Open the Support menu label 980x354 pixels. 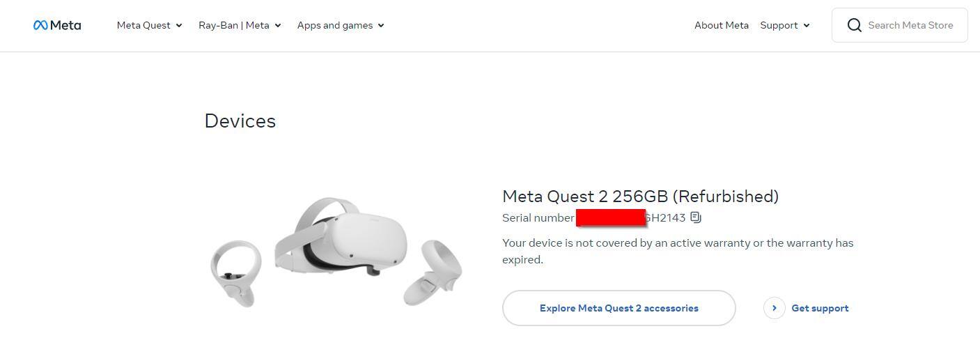tap(779, 25)
